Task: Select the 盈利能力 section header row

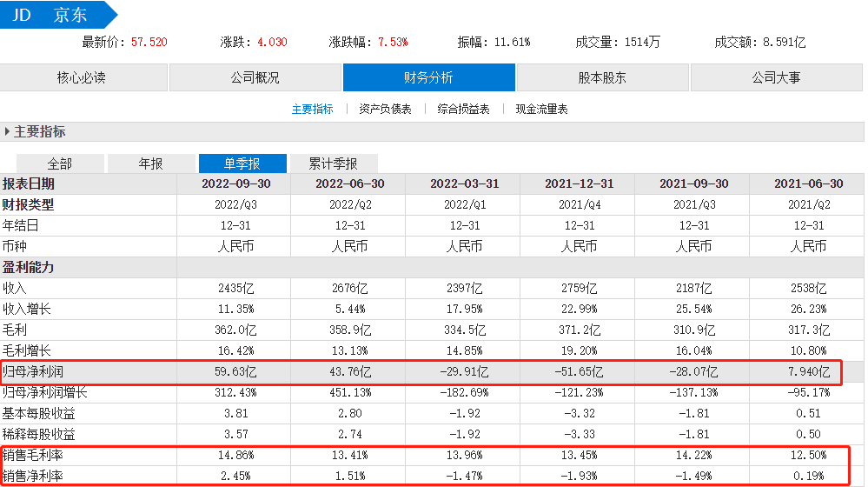Action: [x=29, y=267]
